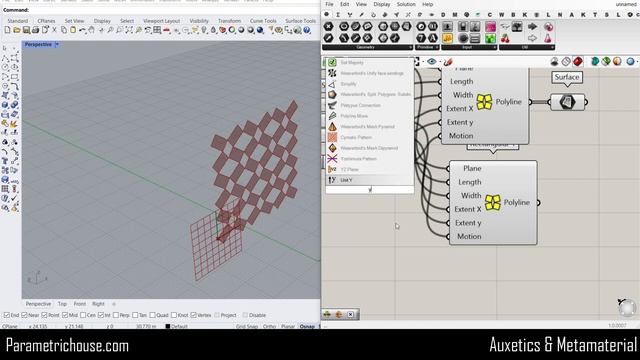The image size is (640, 360).
Task: Click the yellow icon on lower Polyline component
Action: coord(493,202)
